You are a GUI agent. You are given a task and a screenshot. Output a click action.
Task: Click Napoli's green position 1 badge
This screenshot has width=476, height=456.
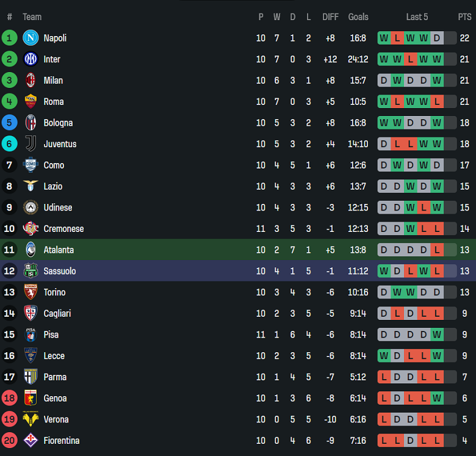click(x=9, y=38)
